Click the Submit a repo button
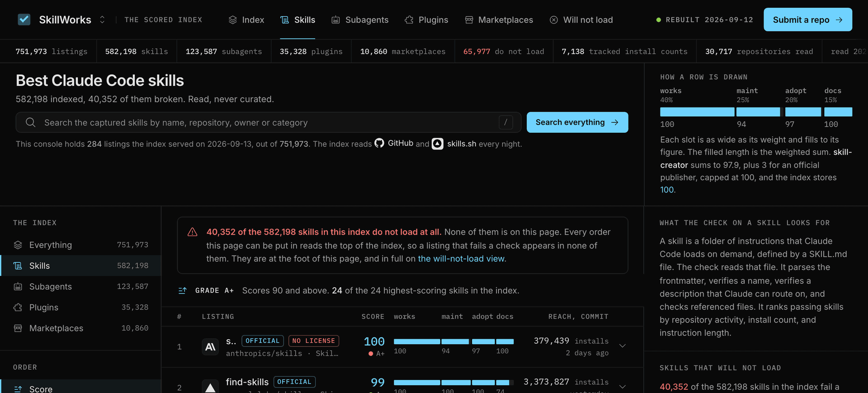This screenshot has height=393, width=868. pos(808,19)
